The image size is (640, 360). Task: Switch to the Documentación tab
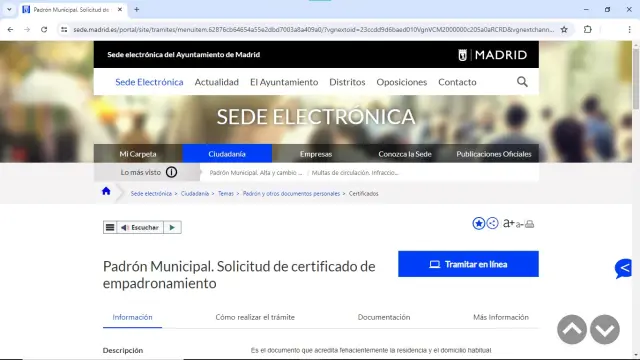(384, 317)
